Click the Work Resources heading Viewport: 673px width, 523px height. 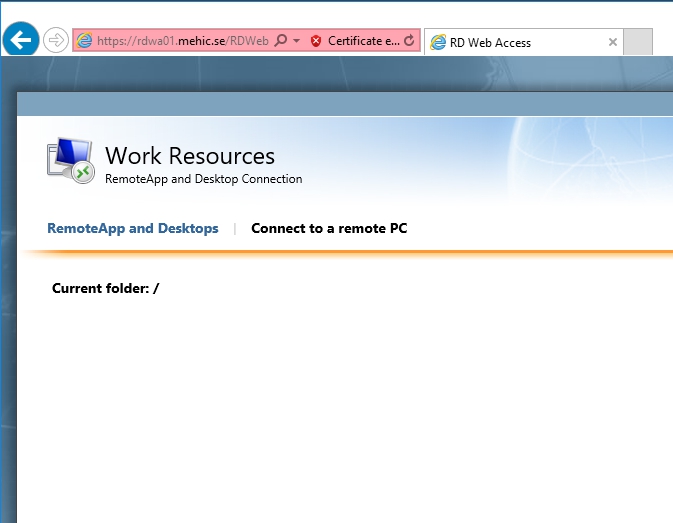(190, 155)
